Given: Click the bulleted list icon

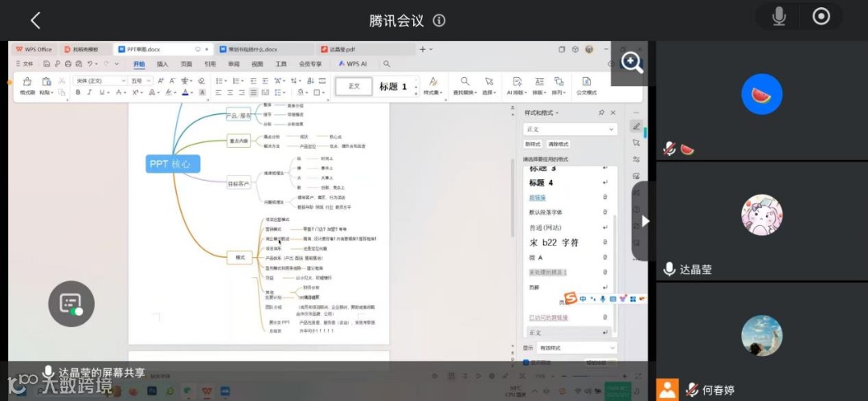Looking at the screenshot, I should (219, 81).
